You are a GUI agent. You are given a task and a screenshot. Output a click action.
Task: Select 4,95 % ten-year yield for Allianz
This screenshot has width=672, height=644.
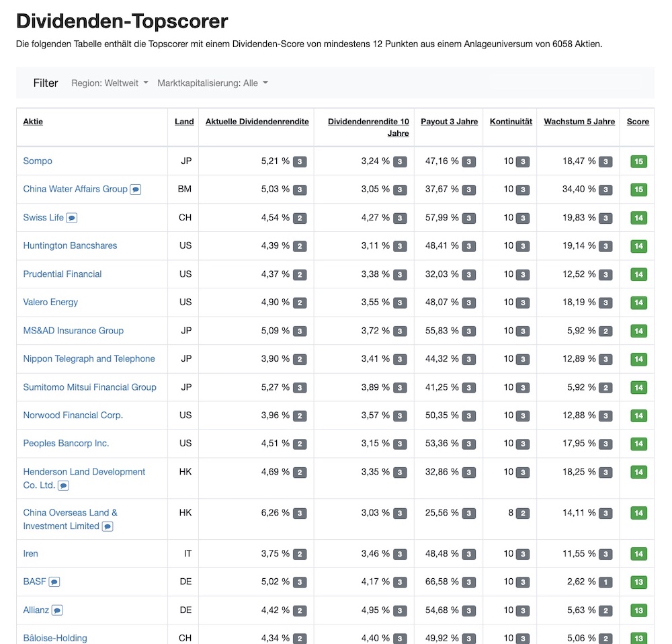point(376,610)
